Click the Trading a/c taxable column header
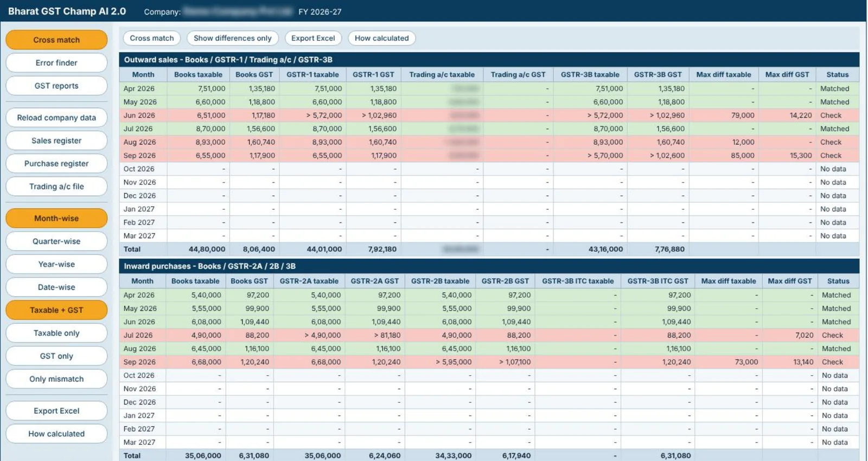This screenshot has height=461, width=868. [442, 75]
